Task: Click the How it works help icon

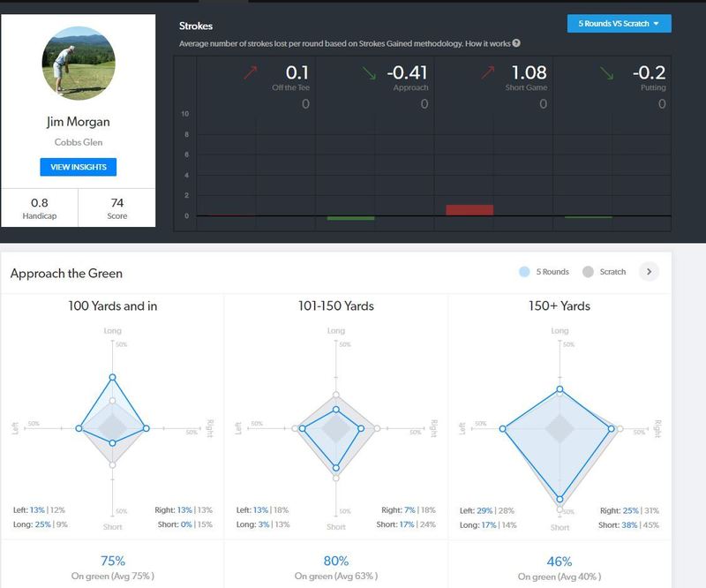Action: 515,43
